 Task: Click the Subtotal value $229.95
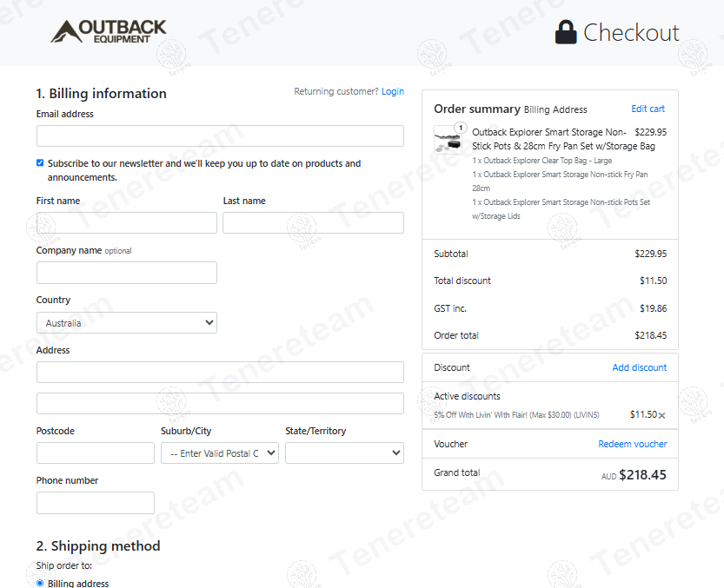click(651, 254)
